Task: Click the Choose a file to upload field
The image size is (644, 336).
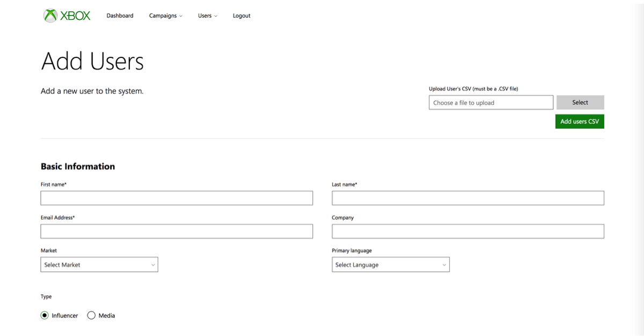Action: tap(491, 102)
